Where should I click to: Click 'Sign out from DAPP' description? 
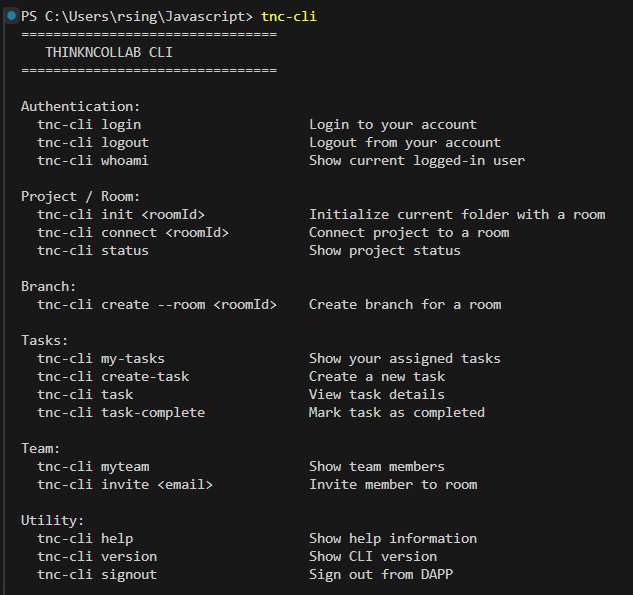coord(381,575)
